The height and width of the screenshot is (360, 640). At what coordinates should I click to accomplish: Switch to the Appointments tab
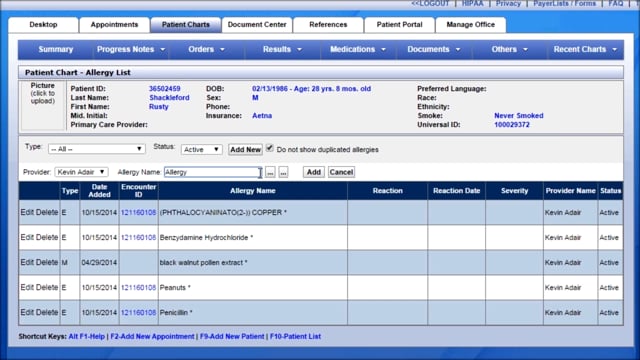(x=114, y=24)
